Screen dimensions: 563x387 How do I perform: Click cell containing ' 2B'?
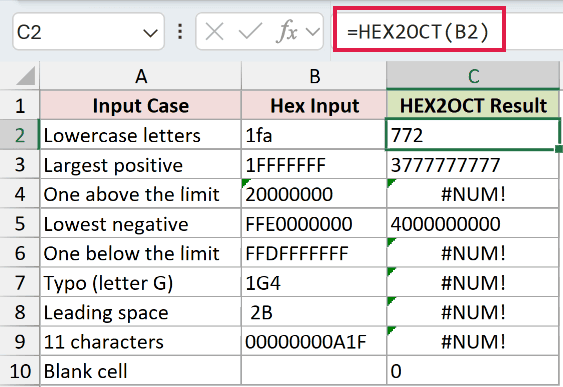pos(314,312)
